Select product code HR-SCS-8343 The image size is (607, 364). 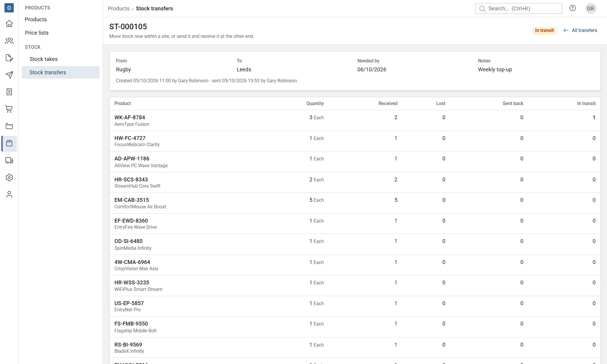click(x=131, y=180)
